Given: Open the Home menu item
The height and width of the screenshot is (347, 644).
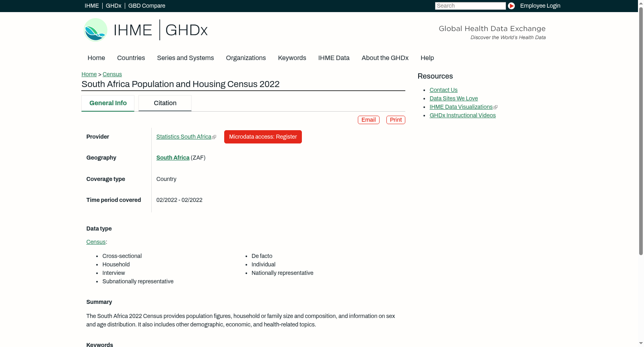Looking at the screenshot, I should click(96, 58).
